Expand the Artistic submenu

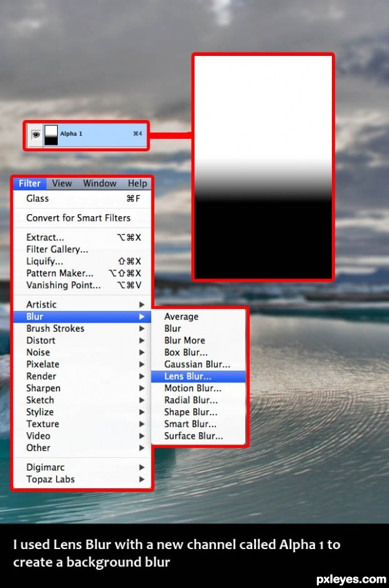(x=82, y=304)
